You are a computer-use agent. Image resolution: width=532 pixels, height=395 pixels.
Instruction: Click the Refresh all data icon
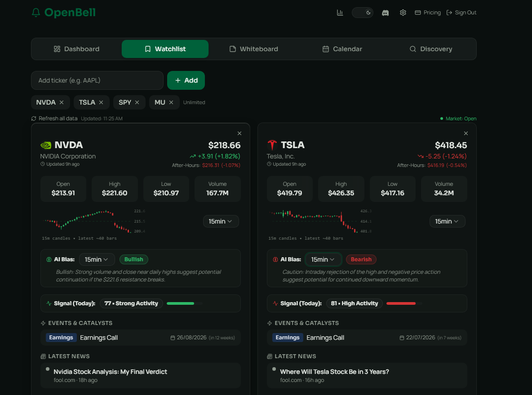pyautogui.click(x=34, y=118)
